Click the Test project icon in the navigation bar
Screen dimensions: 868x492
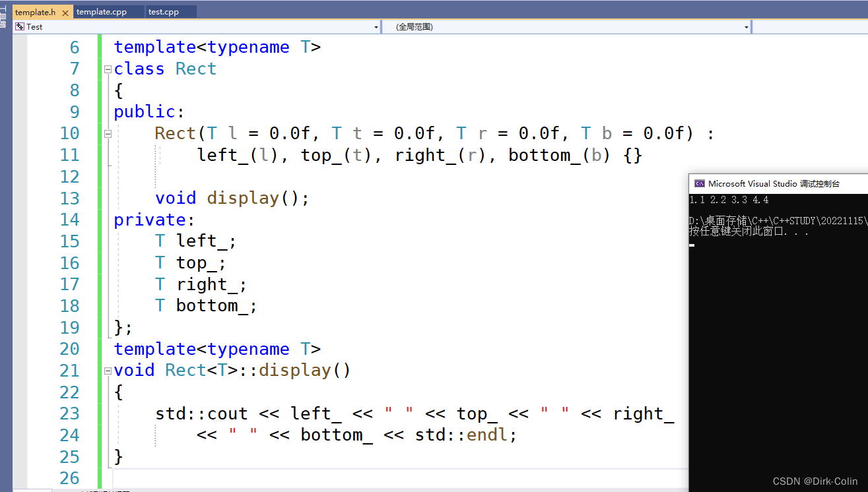[x=20, y=27]
